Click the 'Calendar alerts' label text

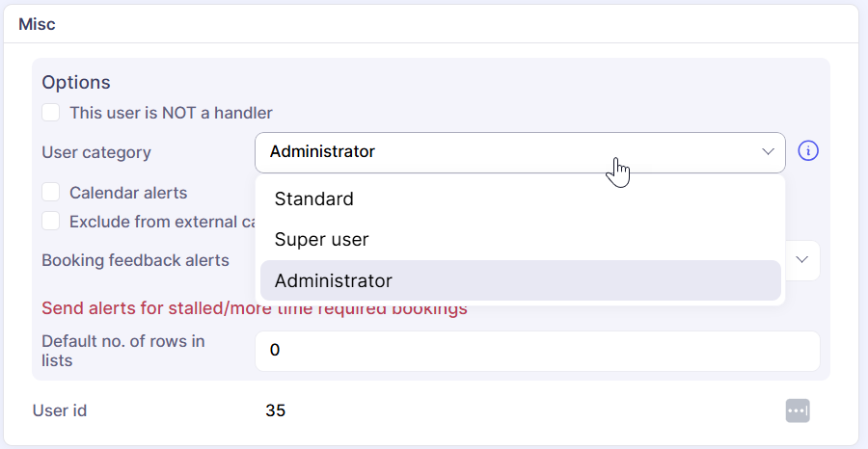coord(128,193)
